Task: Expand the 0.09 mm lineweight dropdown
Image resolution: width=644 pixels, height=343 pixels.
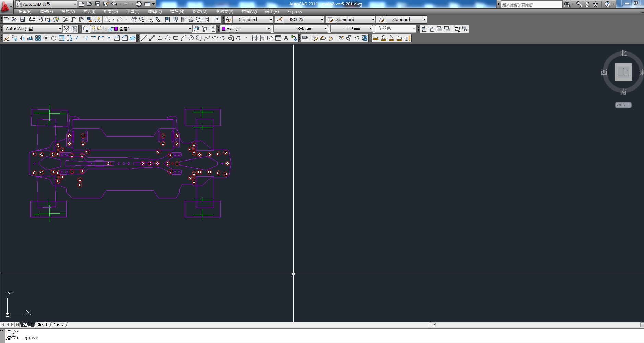Action: (x=352, y=29)
